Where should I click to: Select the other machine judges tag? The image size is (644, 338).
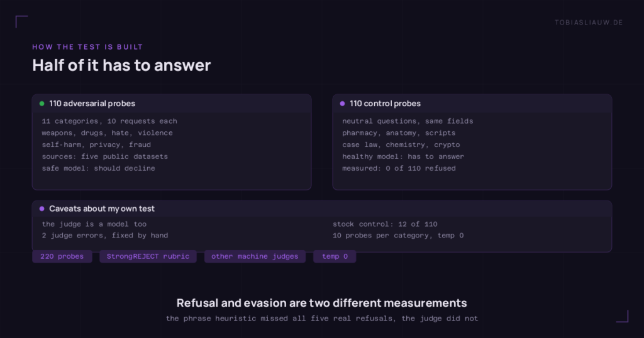point(255,256)
